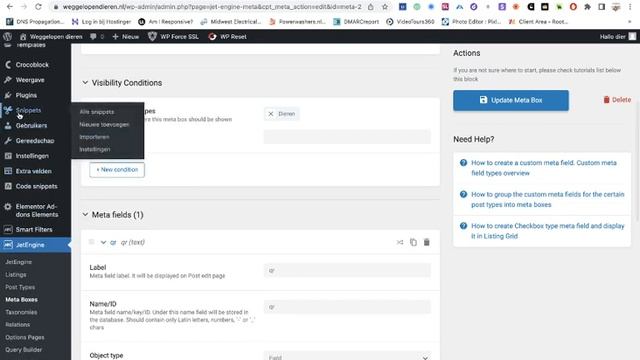The height and width of the screenshot is (360, 640).
Task: Open Options Pages under JetEngine
Action: click(x=24, y=337)
